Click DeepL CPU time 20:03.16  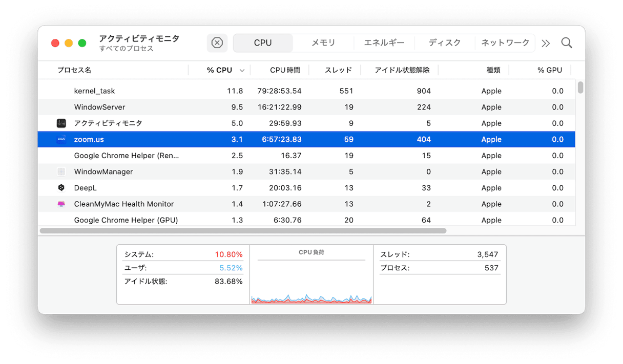pyautogui.click(x=285, y=188)
